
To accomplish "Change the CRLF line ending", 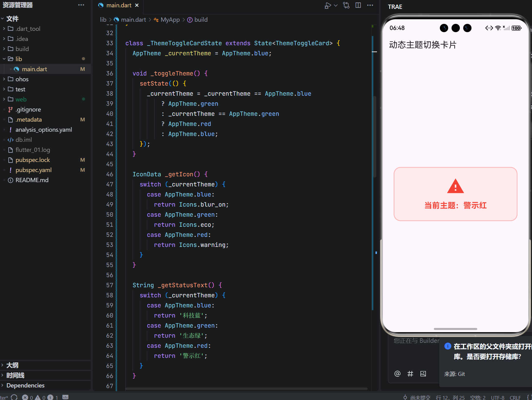I will click(515, 397).
